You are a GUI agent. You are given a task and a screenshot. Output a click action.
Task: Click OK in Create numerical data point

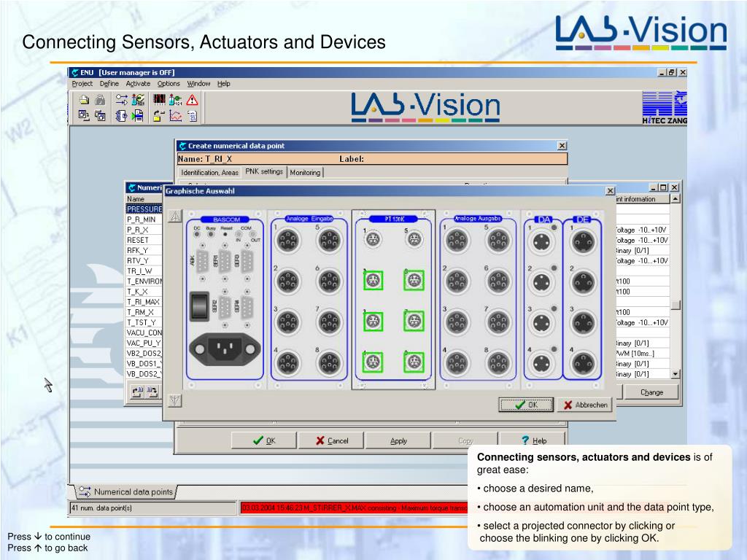(x=264, y=440)
